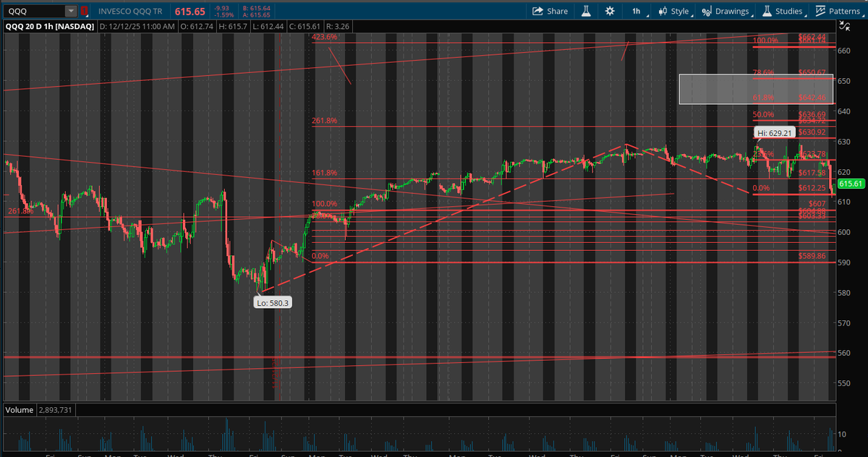Viewport: 868px width, 457px height.
Task: Click the volume value 2,893,731
Action: coord(54,410)
